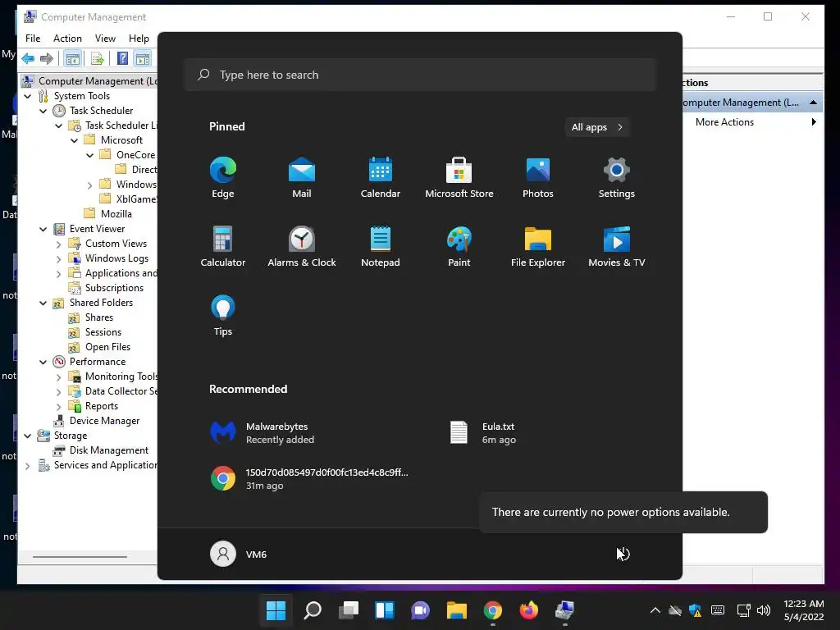This screenshot has width=840, height=630.
Task: Collapse the Storage node
Action: point(28,436)
